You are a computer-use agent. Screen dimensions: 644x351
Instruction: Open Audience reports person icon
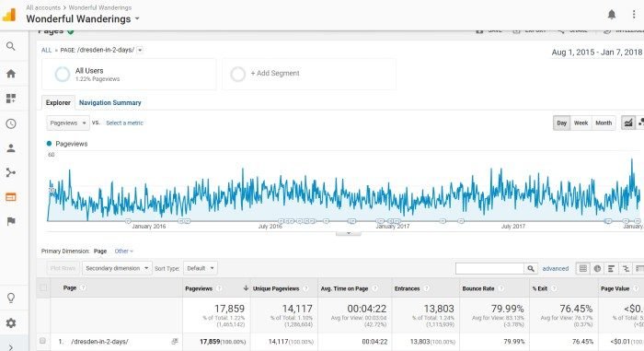click(11, 148)
